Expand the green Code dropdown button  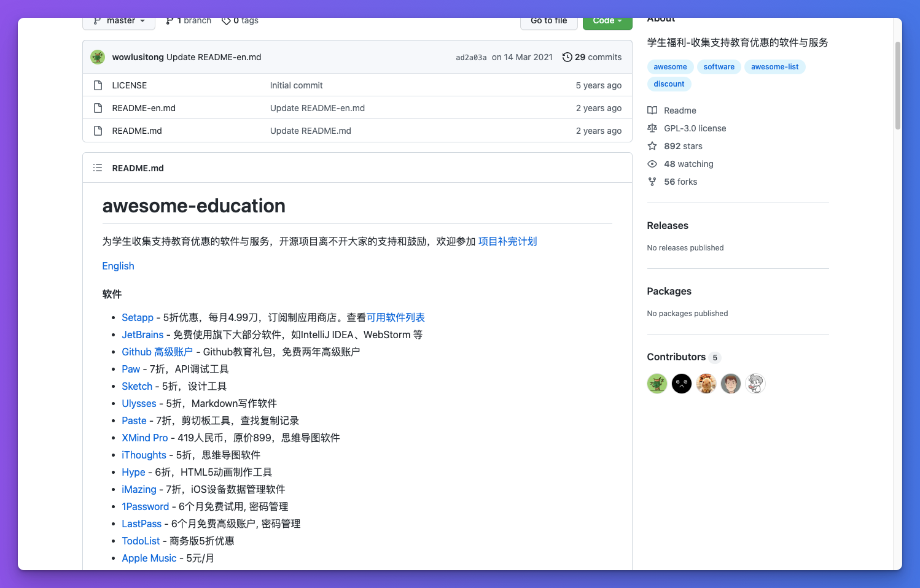click(607, 22)
